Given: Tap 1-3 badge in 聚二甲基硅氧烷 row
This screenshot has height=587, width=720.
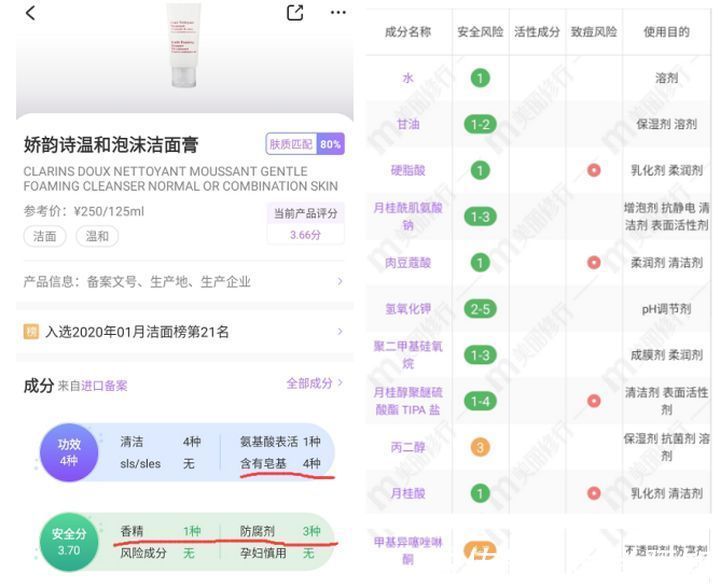Looking at the screenshot, I should click(x=480, y=355).
